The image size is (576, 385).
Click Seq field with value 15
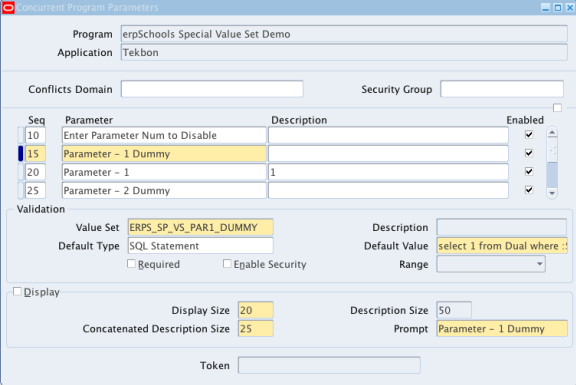(x=35, y=154)
